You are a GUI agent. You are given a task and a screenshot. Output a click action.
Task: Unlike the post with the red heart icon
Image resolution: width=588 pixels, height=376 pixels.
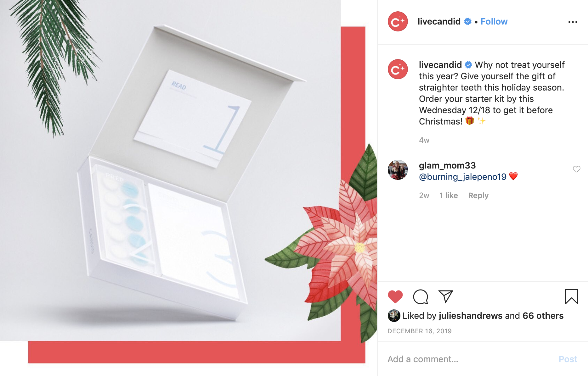tap(395, 296)
